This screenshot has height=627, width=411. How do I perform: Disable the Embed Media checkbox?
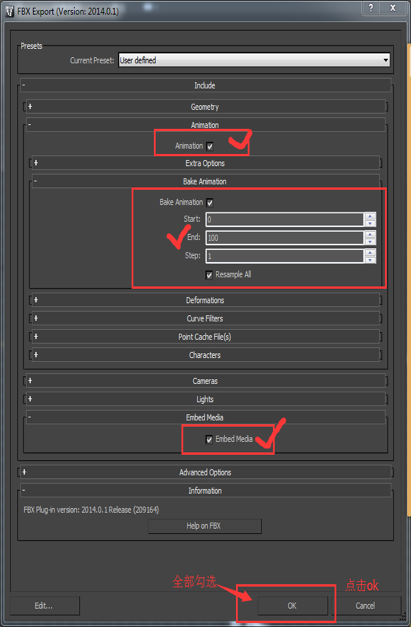(209, 439)
